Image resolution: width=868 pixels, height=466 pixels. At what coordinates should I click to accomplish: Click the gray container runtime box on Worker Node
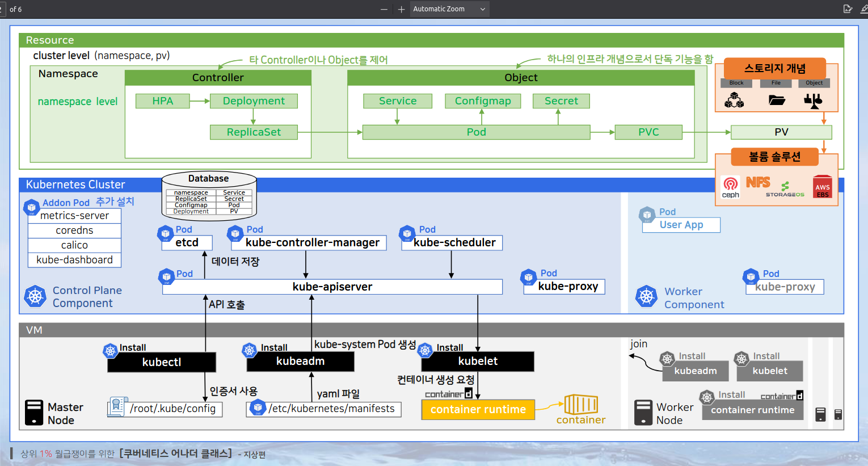[x=753, y=410]
